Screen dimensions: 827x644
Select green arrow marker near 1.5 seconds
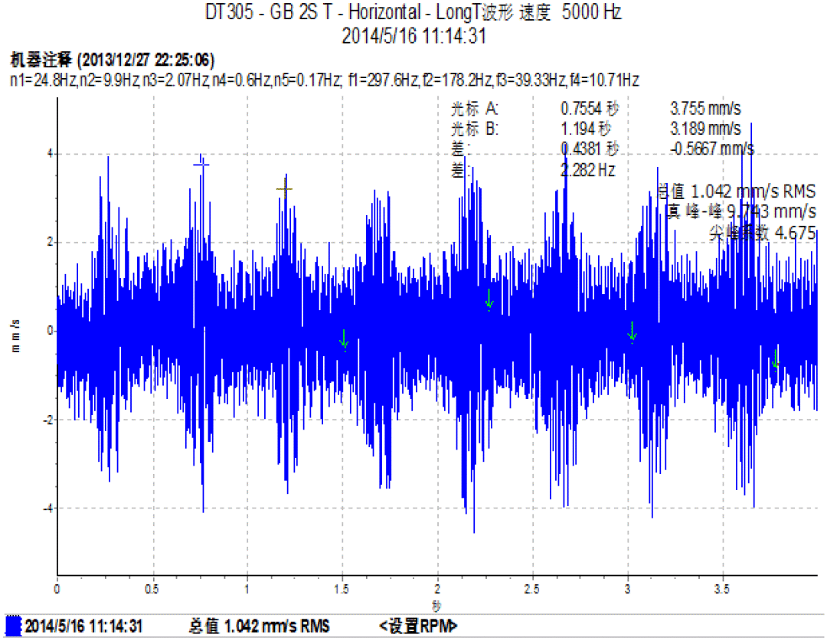345,338
